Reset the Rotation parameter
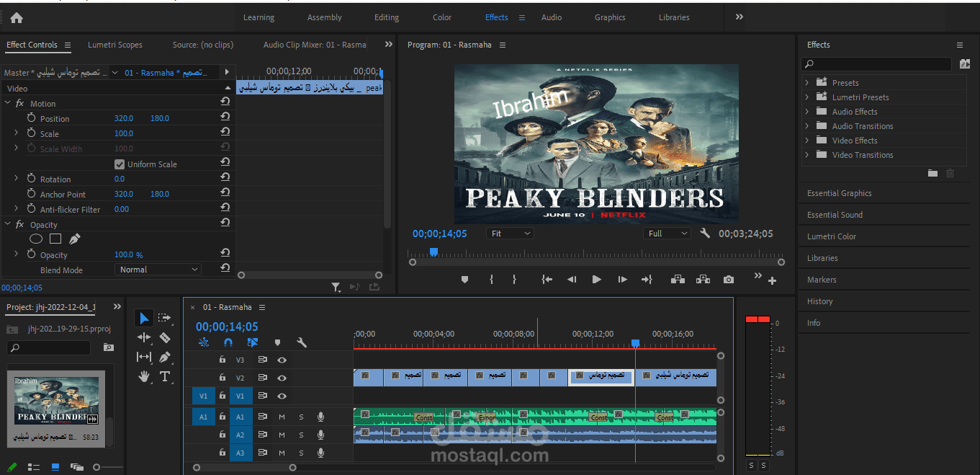The width and height of the screenshot is (980, 475). 225,177
